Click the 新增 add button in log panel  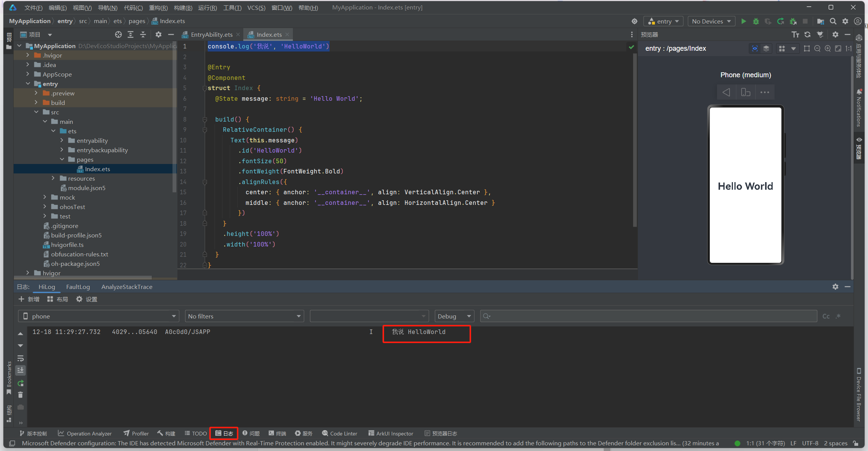point(29,299)
